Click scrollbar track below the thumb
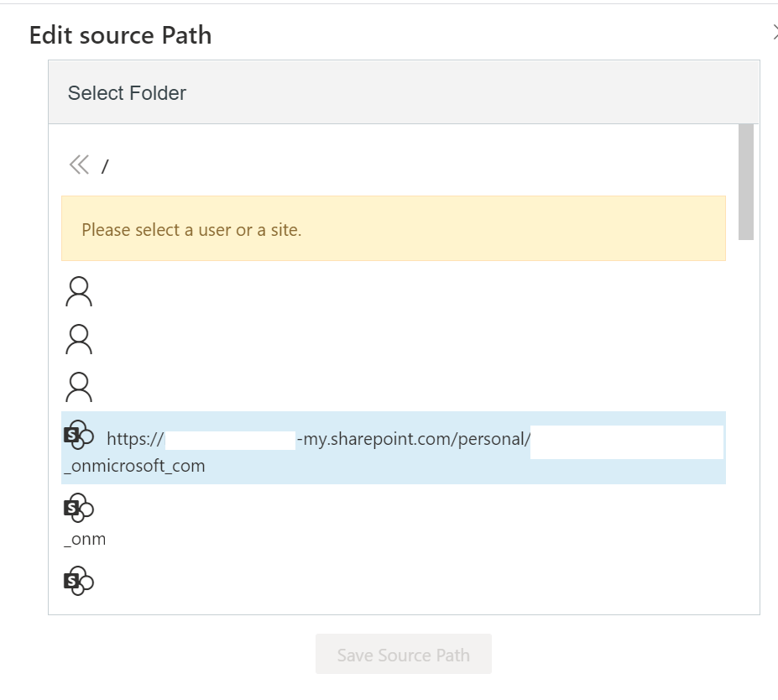The image size is (778, 700). pyautogui.click(x=745, y=420)
